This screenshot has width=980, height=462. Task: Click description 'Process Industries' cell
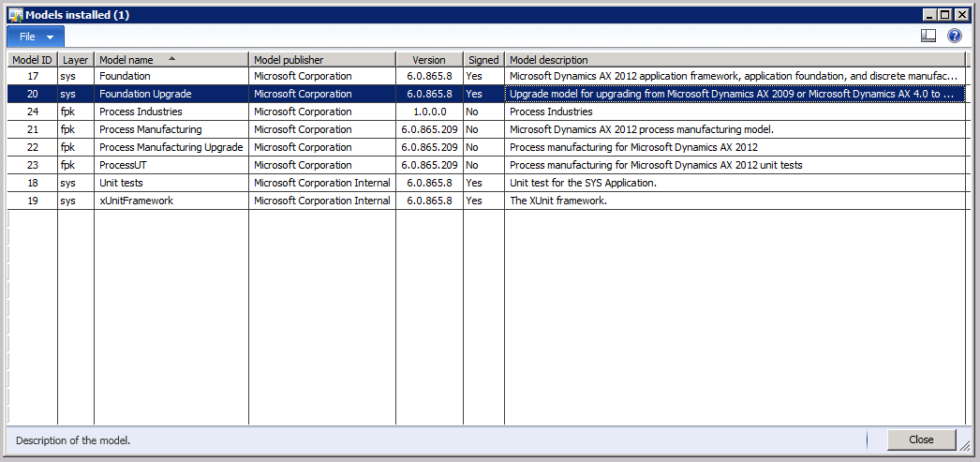(x=735, y=112)
